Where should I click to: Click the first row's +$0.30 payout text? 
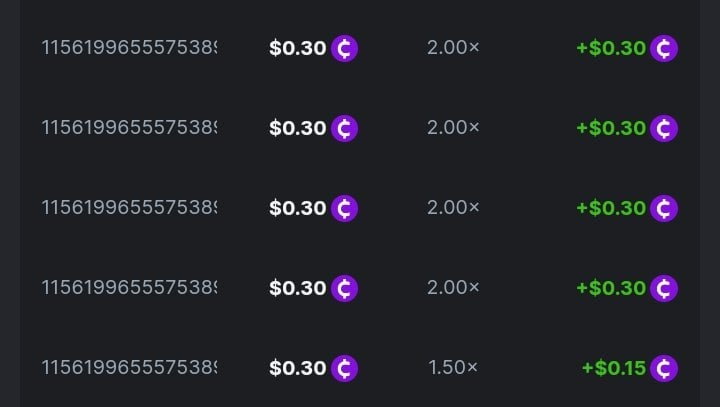(610, 48)
